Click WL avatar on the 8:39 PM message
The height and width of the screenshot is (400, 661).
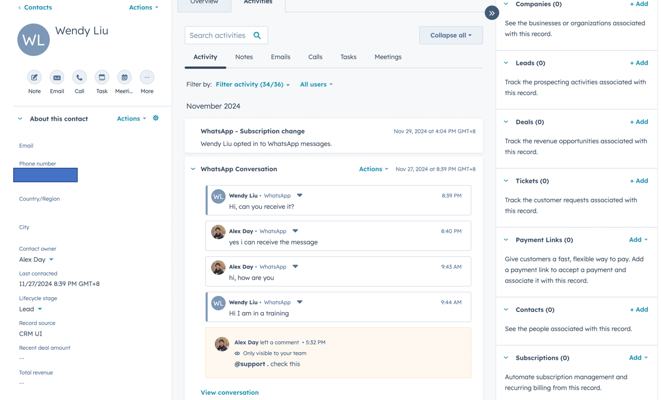218,196
